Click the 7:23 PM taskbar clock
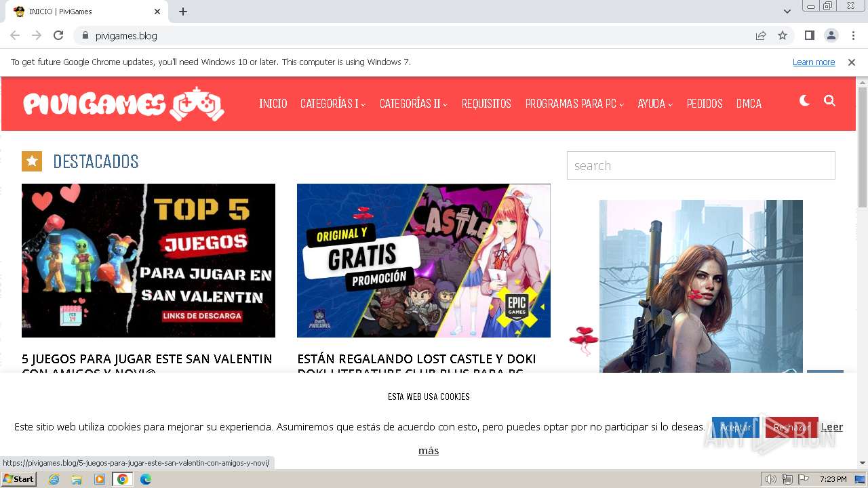This screenshot has width=868, height=488. tap(833, 479)
